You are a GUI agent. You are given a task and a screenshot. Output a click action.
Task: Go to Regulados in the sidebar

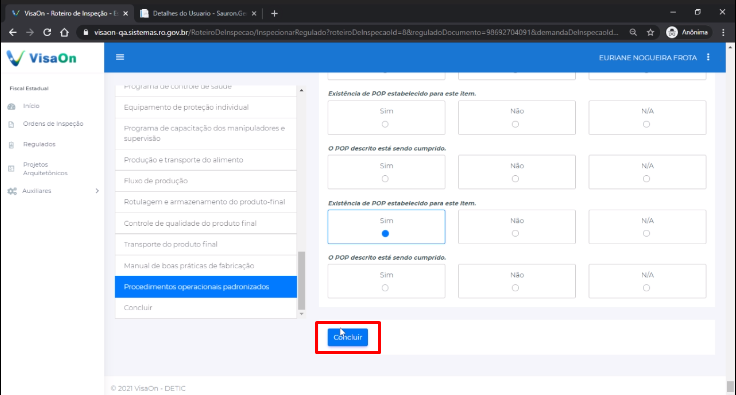39,144
